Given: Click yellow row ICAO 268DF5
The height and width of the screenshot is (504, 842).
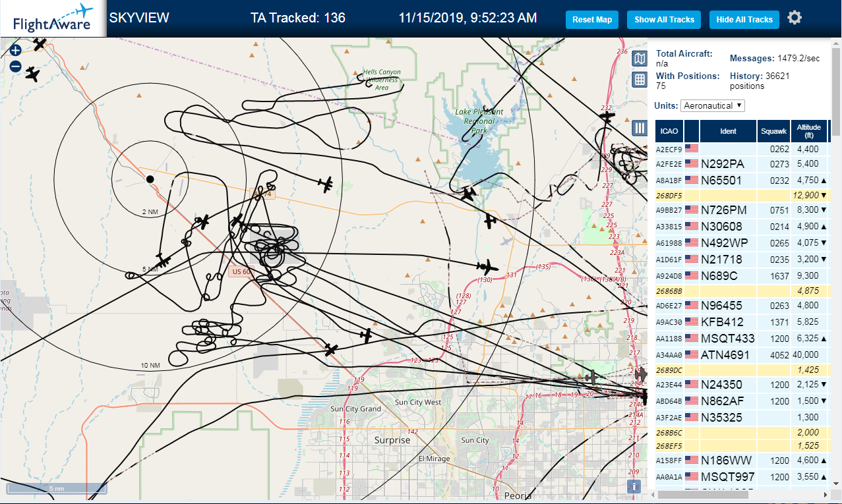Looking at the screenshot, I should (669, 196).
